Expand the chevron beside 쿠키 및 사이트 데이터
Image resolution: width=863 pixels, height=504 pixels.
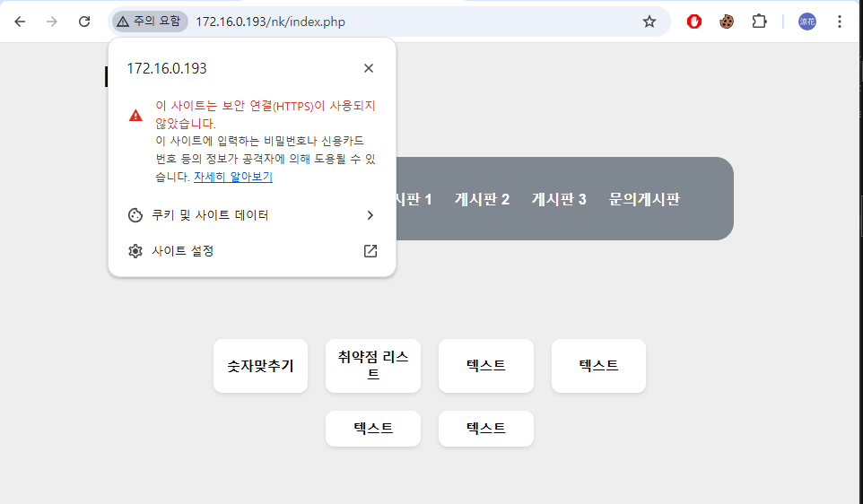pyautogui.click(x=370, y=215)
